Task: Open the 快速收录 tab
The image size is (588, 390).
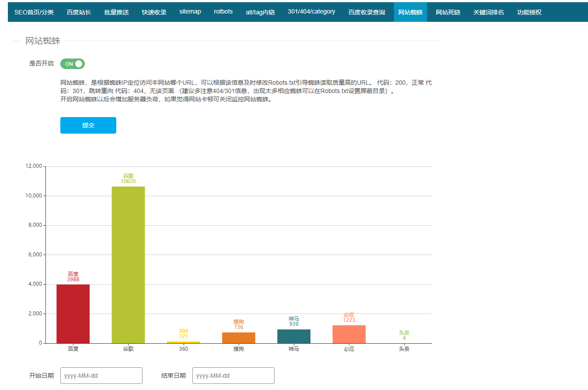Action: click(x=154, y=12)
